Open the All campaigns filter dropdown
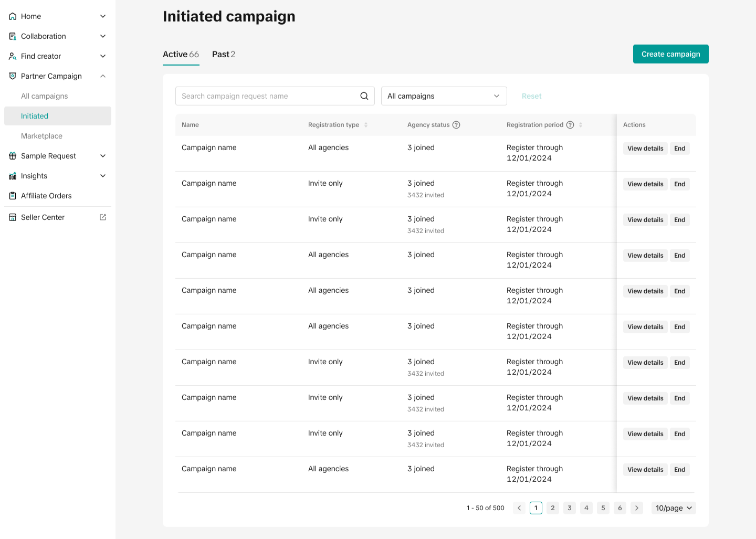The width and height of the screenshot is (756, 539). (x=444, y=96)
